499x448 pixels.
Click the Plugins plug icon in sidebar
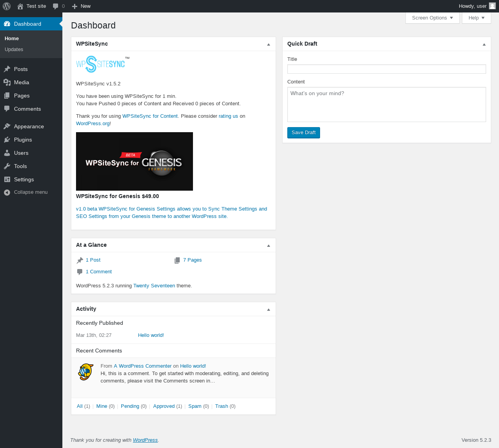pyautogui.click(x=7, y=140)
